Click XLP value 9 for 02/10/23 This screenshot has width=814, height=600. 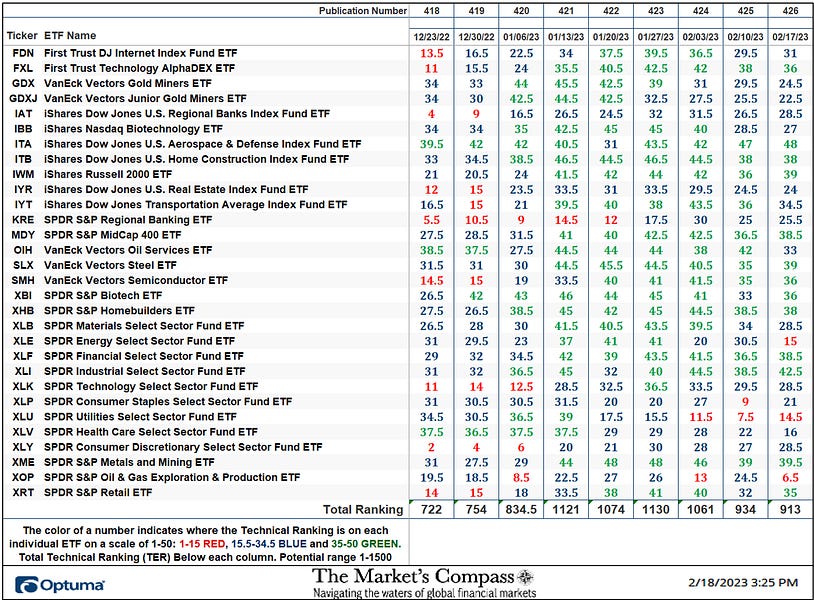point(745,401)
